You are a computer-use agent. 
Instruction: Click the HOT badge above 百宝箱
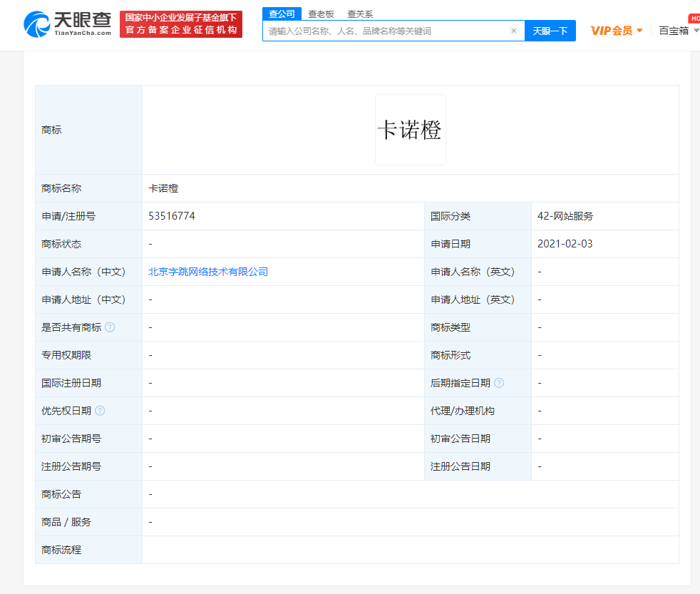[693, 18]
